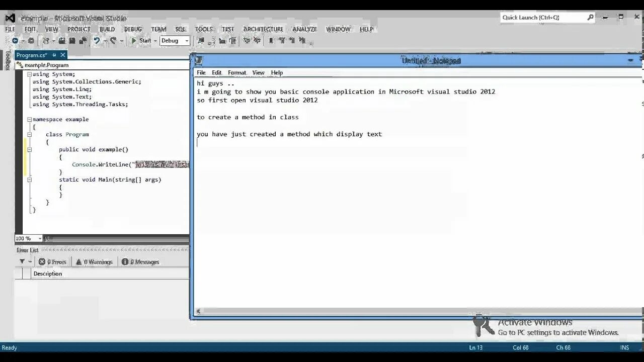This screenshot has width=644, height=362.
Task: Collapse the namespace example block
Action: click(x=29, y=119)
